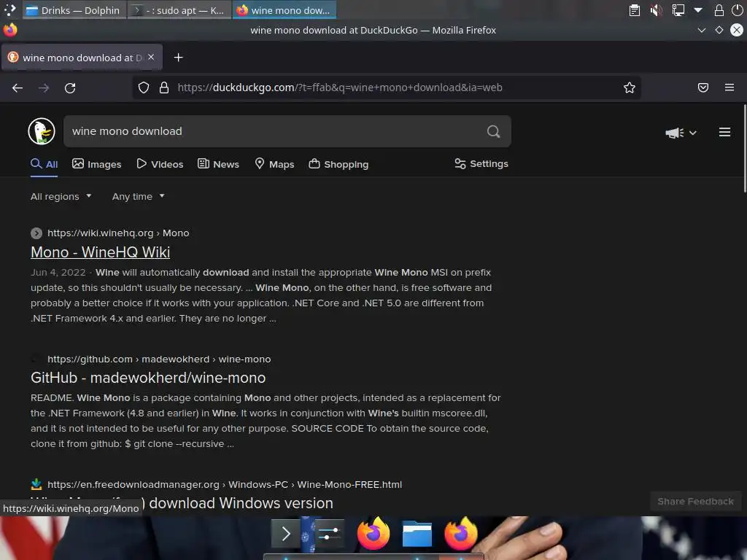Open GitHub madewokherd/wine-mono result
The height and width of the screenshot is (560, 747).
[148, 378]
